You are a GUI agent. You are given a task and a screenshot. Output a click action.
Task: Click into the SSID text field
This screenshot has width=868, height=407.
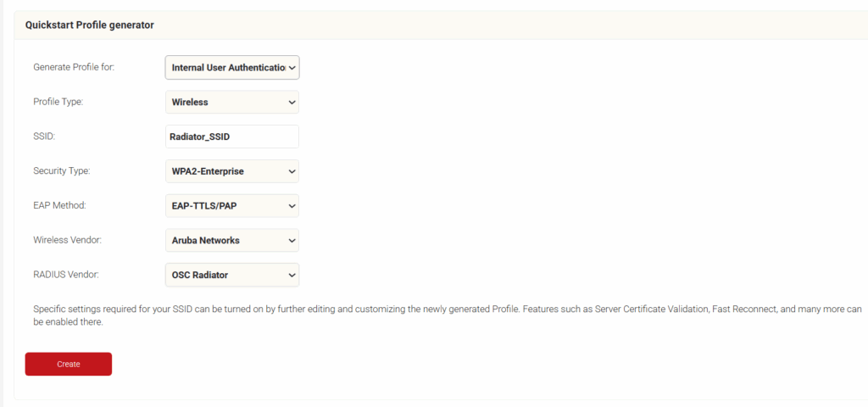(x=231, y=137)
